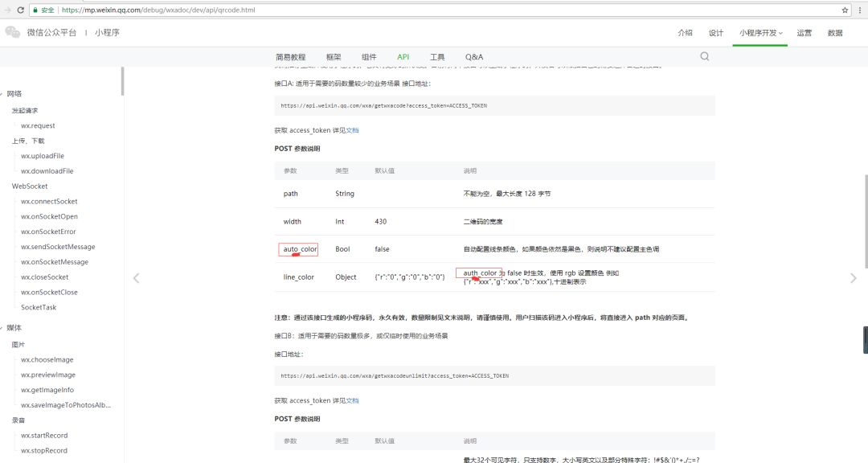Viewport: 868px width, 463px height.
Task: Open wx.onSocketOpen in sidebar
Action: coord(49,216)
